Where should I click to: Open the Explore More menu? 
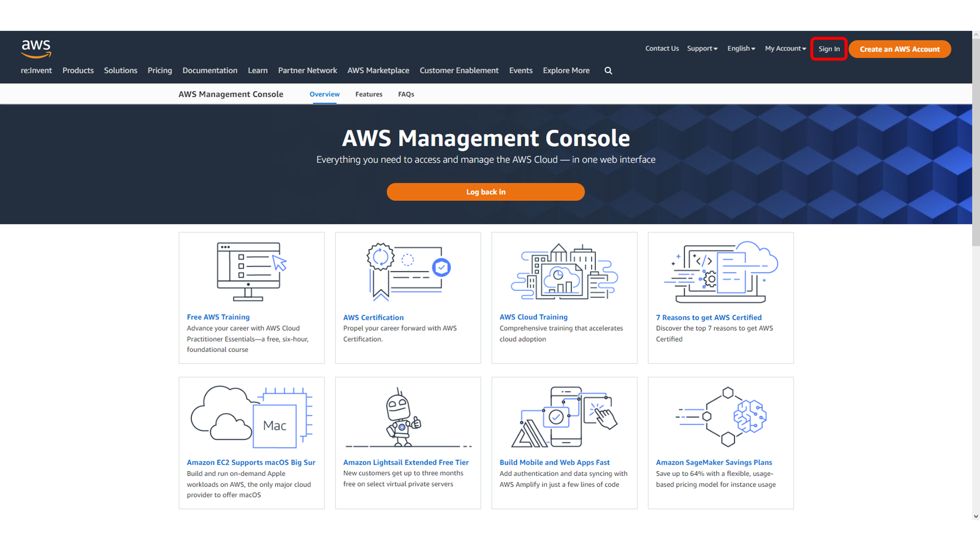pos(566,71)
